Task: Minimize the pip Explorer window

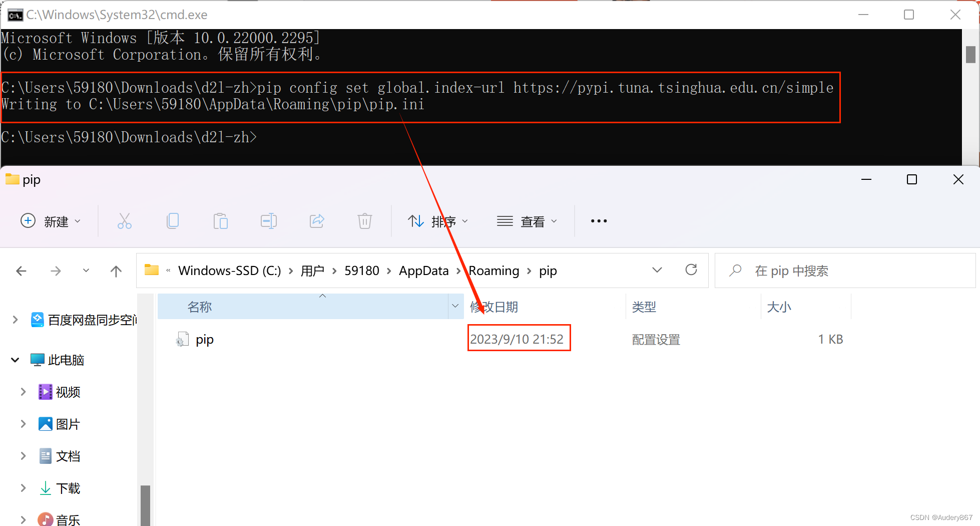Action: click(x=866, y=179)
